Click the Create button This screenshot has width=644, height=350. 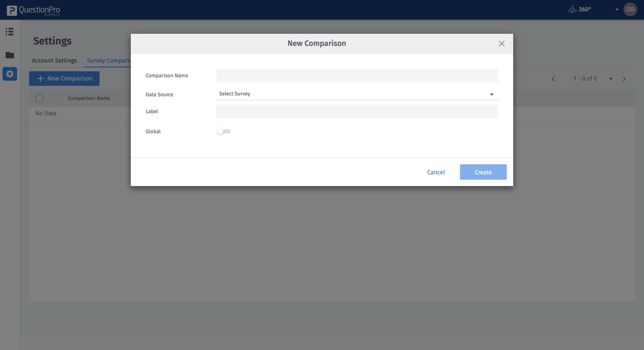click(482, 172)
